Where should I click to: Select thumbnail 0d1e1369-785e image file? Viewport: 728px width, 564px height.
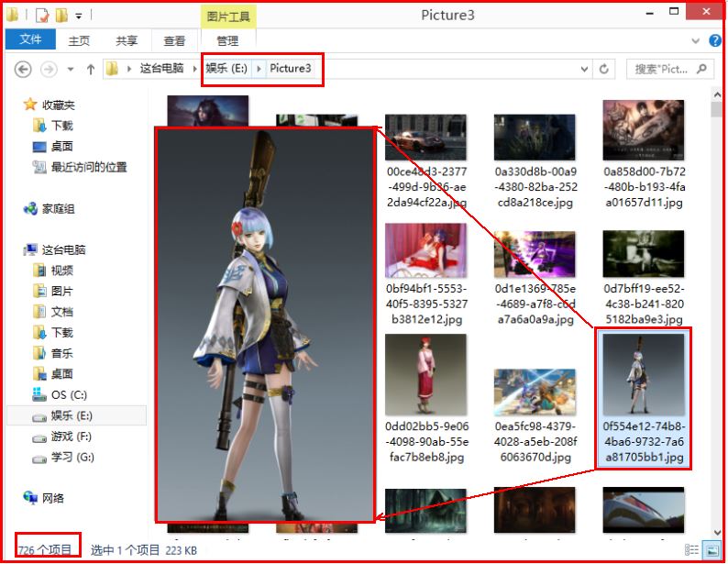[x=535, y=254]
